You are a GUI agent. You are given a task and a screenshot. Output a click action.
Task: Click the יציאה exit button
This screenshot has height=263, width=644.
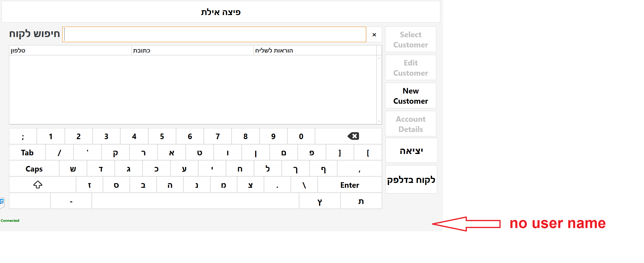[411, 151]
